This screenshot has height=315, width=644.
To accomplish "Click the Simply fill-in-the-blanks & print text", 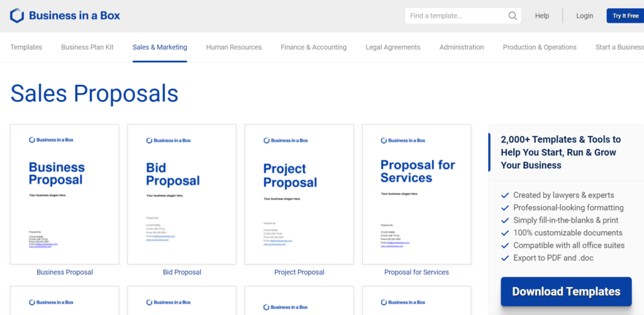I will tap(566, 220).
